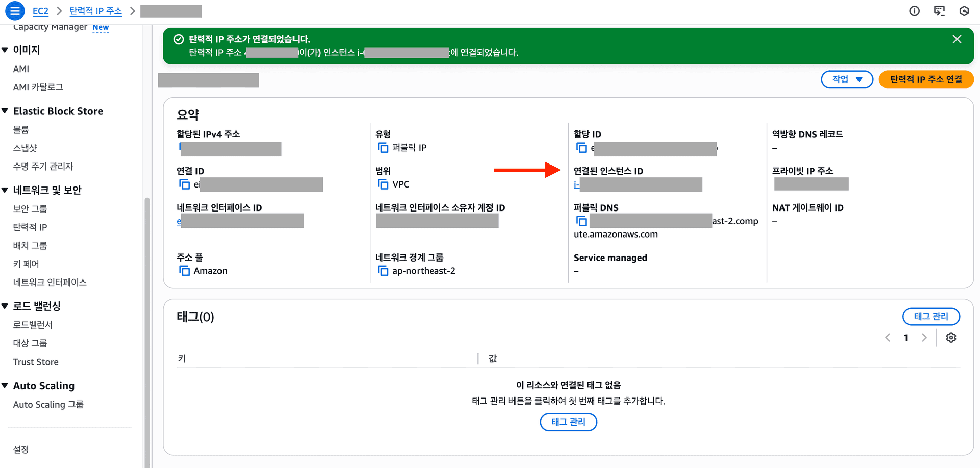980x468 pixels.
Task: Go to the next tags page
Action: [x=924, y=337]
